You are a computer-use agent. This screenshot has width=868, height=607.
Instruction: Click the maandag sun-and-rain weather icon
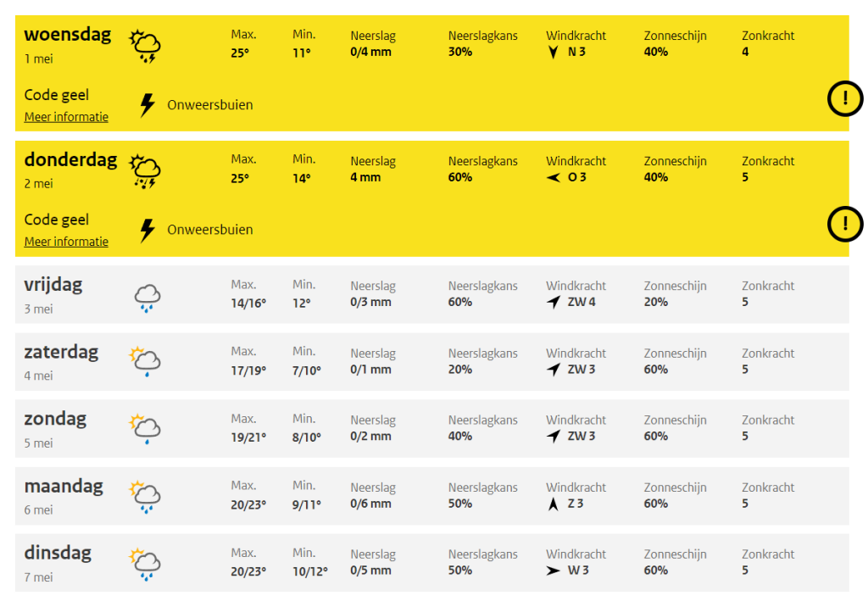[144, 497]
